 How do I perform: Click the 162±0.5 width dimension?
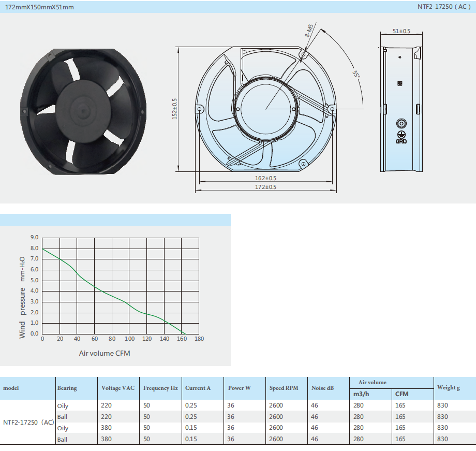coord(265,178)
